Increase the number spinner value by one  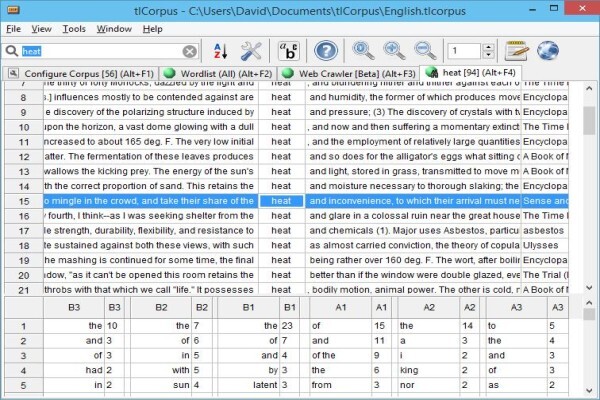[x=488, y=47]
